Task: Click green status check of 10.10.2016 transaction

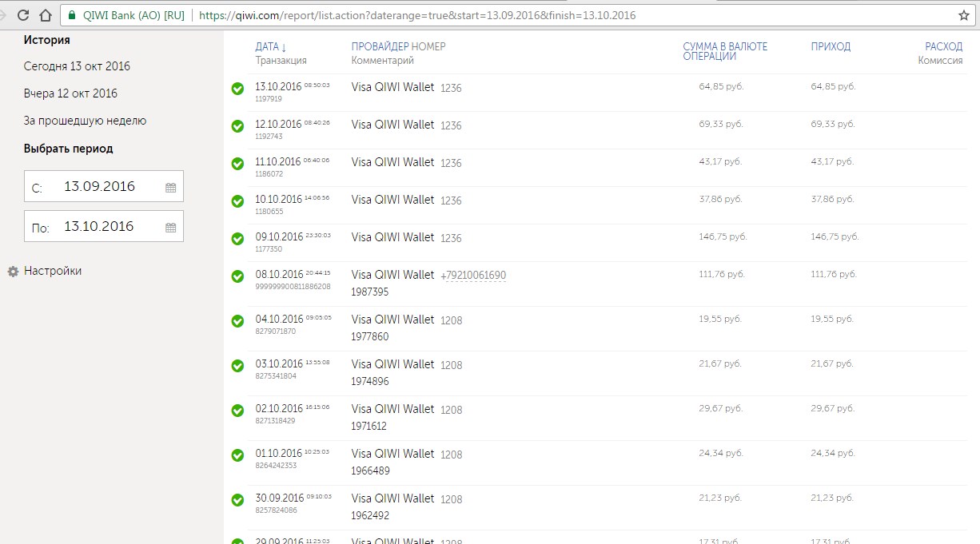Action: point(237,201)
